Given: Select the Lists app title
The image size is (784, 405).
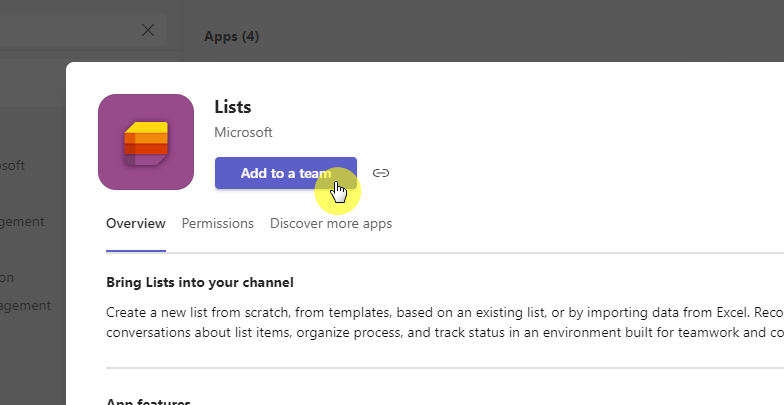Looking at the screenshot, I should (232, 107).
